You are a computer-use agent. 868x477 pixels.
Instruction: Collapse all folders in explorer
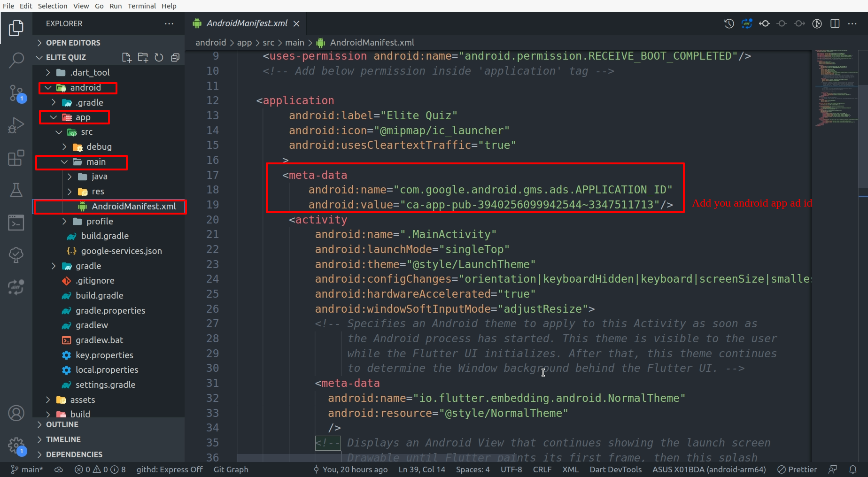coord(175,57)
